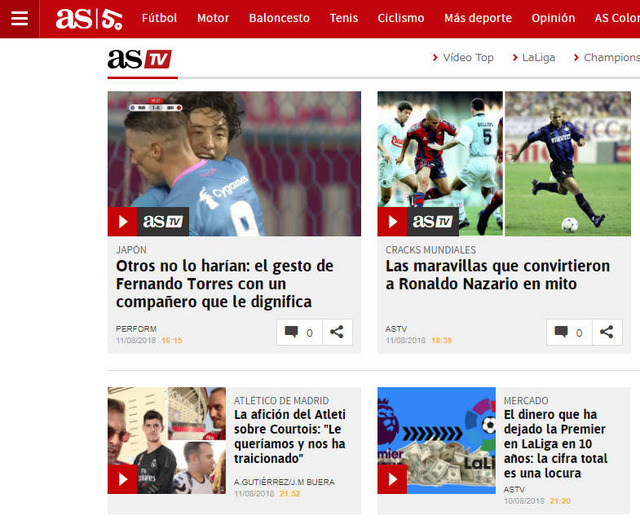The height and width of the screenshot is (529, 640).
Task: Click the MERCADO category label
Action: [526, 401]
